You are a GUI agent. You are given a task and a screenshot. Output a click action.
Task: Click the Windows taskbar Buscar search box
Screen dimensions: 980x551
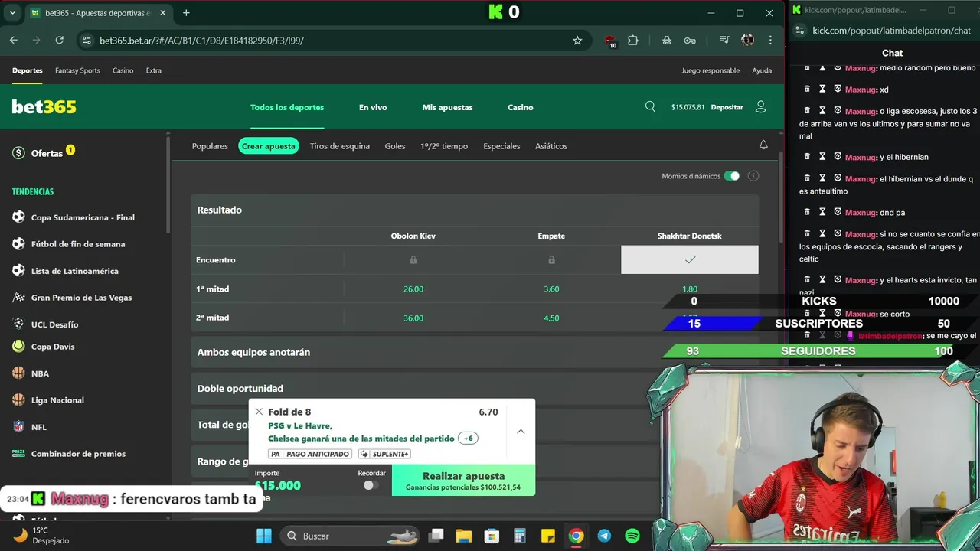pos(349,536)
